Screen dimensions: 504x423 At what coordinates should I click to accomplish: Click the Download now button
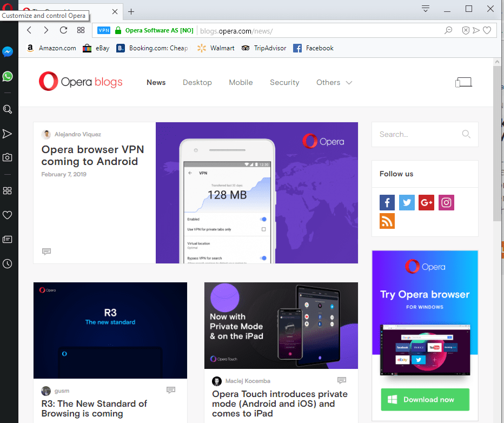[425, 400]
